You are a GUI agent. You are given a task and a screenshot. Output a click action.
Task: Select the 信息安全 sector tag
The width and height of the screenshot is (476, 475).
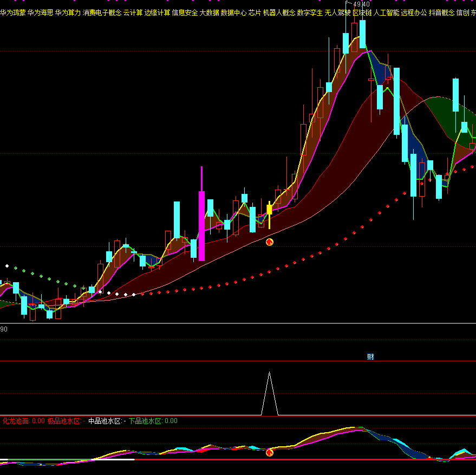185,12
